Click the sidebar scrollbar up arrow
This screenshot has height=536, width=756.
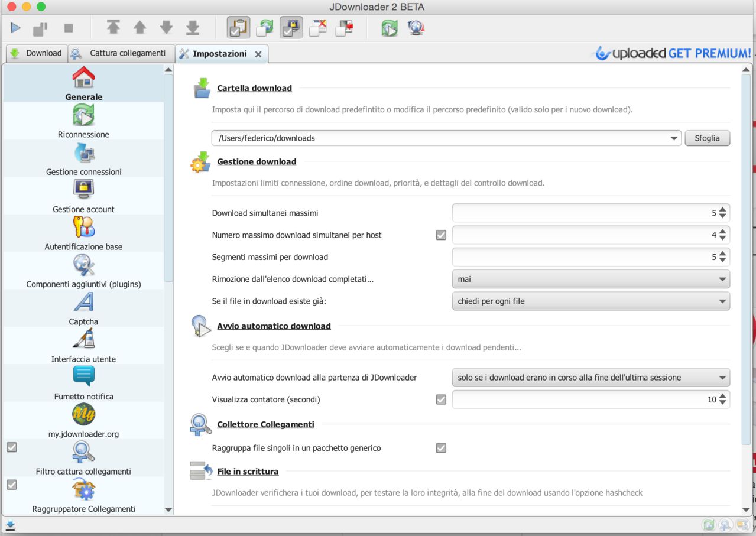point(168,69)
